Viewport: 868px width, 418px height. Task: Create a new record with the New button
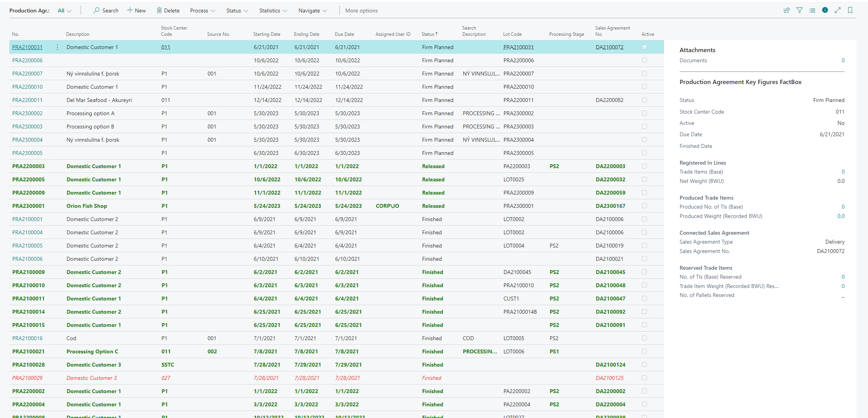pyautogui.click(x=136, y=11)
